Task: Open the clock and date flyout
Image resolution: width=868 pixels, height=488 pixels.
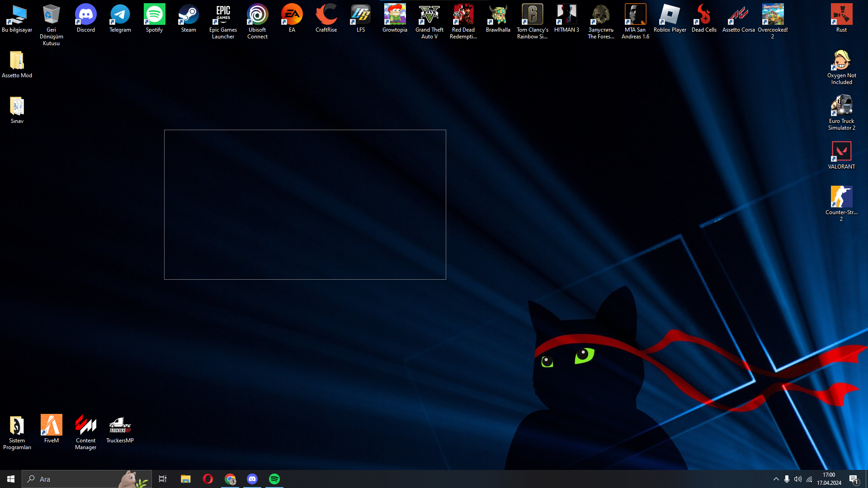Action: click(x=829, y=479)
